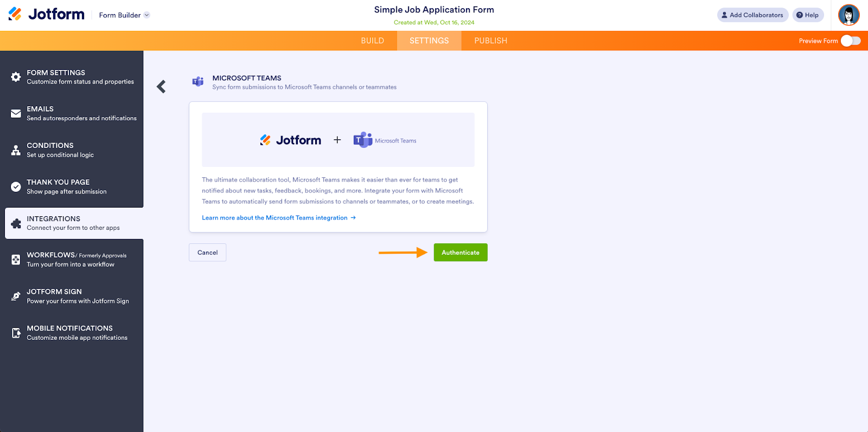The image size is (868, 432).
Task: Click the green Authenticate button
Action: 461,253
